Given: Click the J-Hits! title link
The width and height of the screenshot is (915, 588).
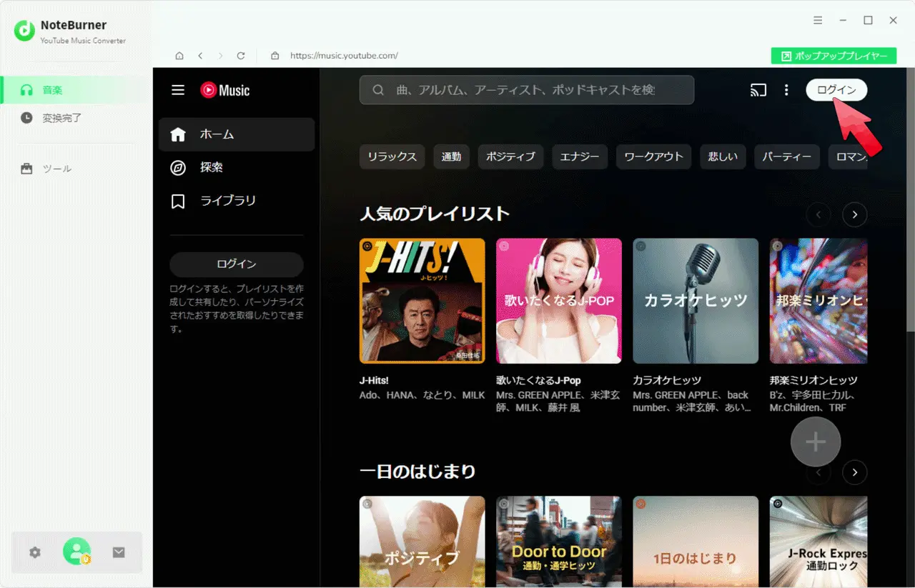Looking at the screenshot, I should [374, 380].
